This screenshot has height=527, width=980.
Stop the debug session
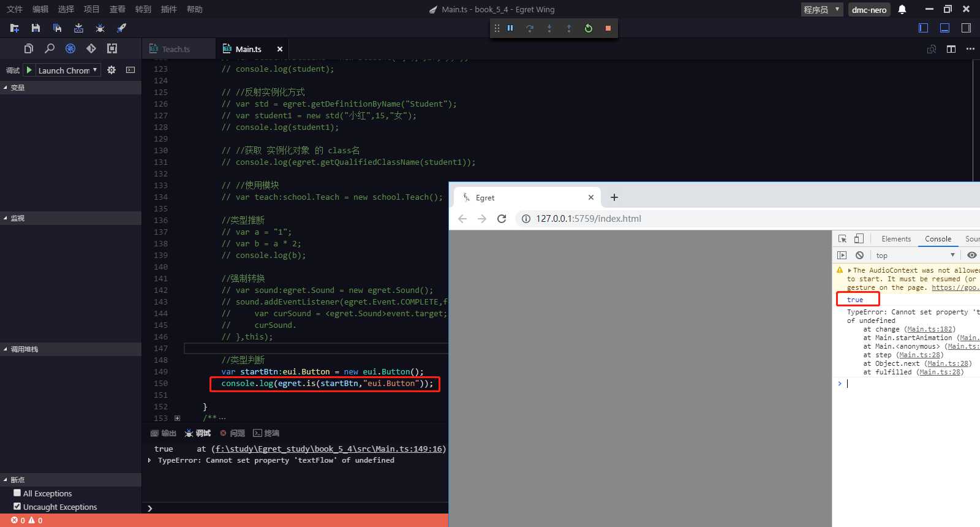click(608, 28)
